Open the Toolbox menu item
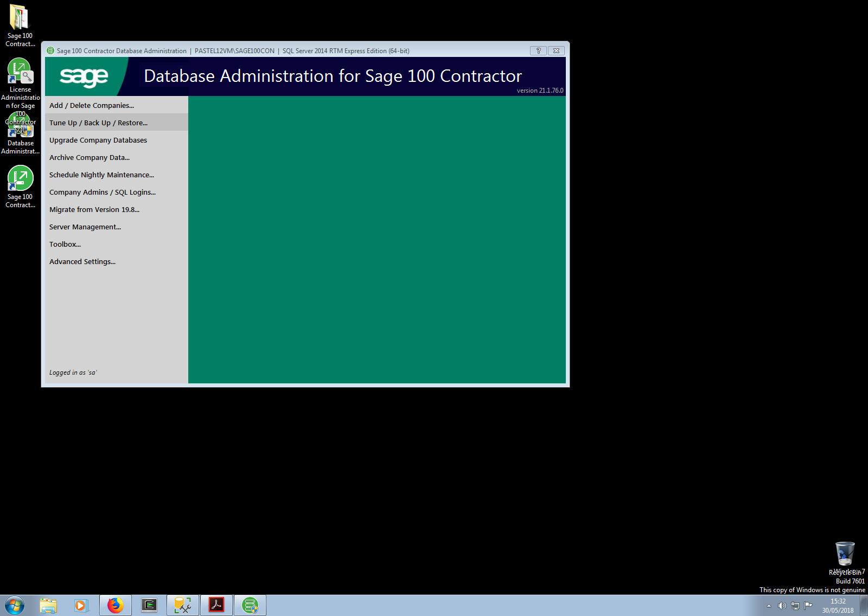 [116, 244]
